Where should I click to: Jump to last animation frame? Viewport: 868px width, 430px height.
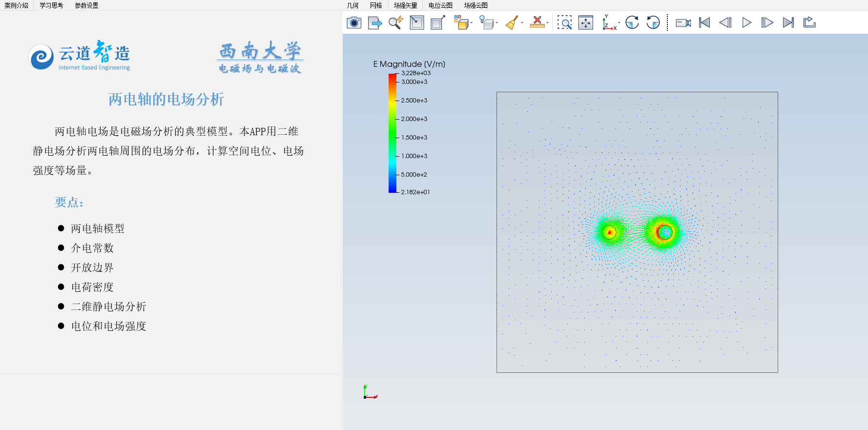(x=788, y=22)
